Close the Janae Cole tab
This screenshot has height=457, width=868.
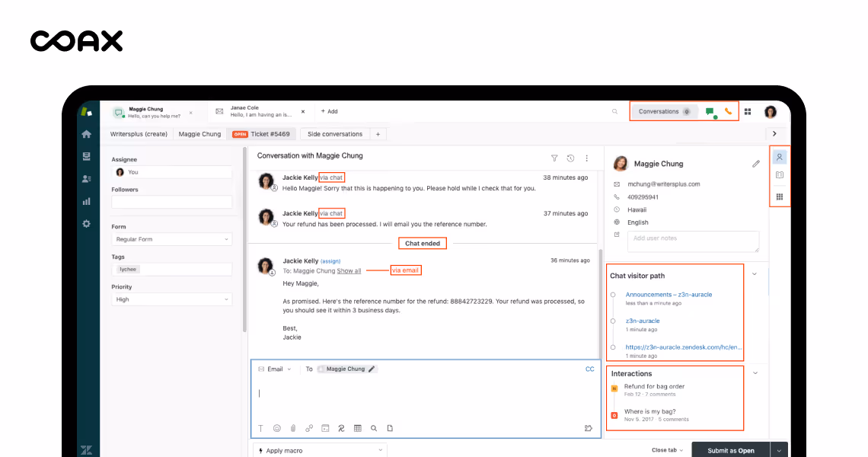pos(303,112)
